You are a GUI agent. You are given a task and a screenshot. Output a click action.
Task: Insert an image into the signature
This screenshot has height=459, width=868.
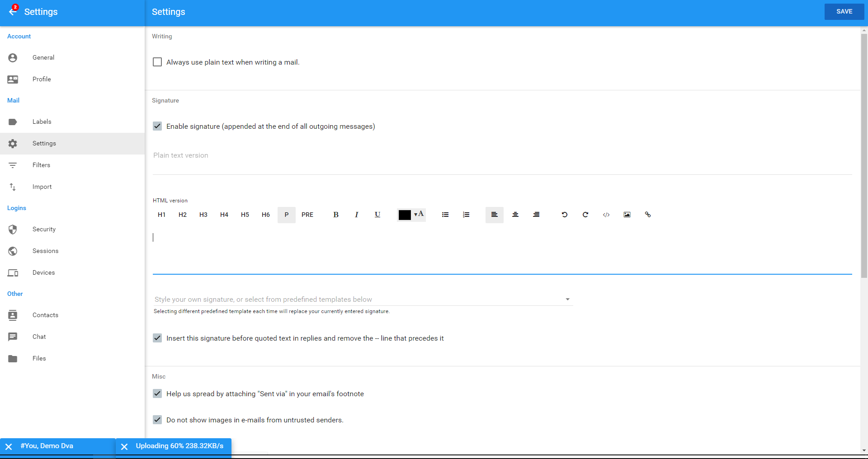click(627, 215)
